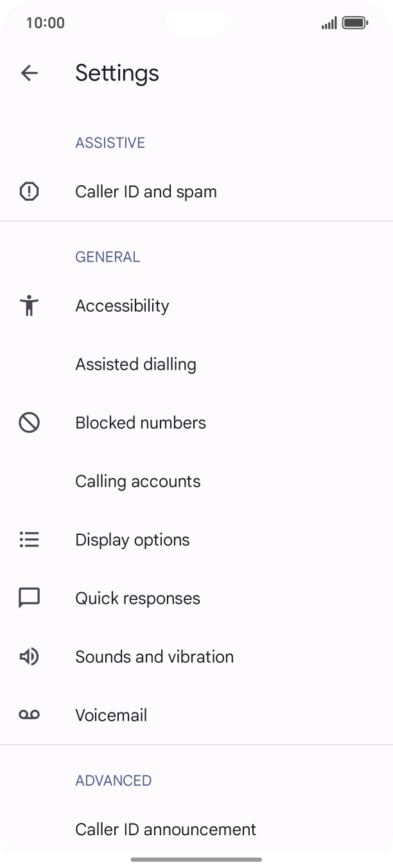Open Display options
The width and height of the screenshot is (393, 868).
[x=132, y=539]
